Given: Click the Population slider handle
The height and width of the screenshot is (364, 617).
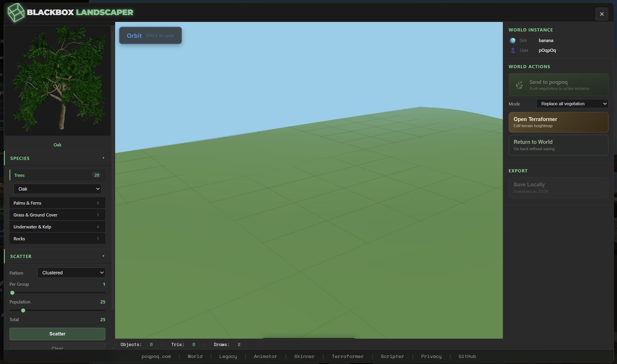Looking at the screenshot, I should click(x=23, y=311).
